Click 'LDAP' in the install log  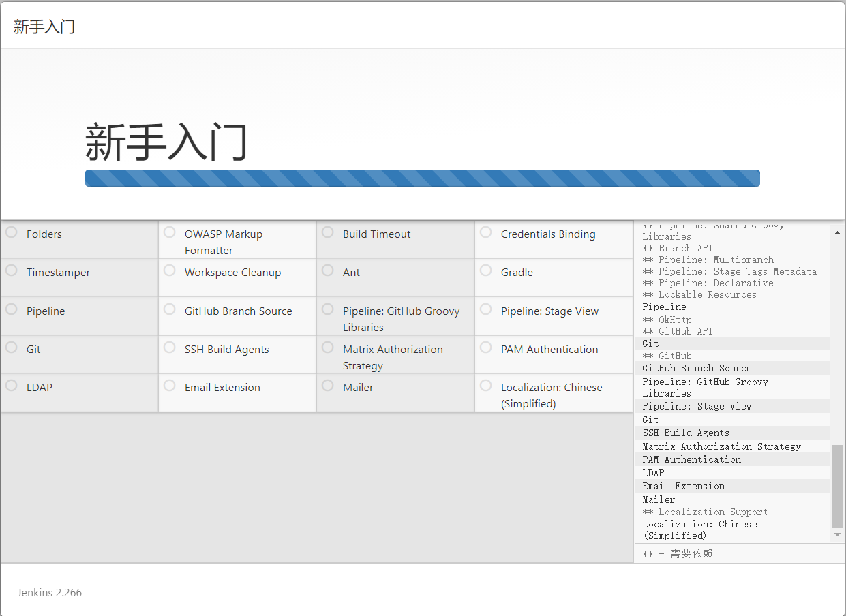tap(653, 474)
